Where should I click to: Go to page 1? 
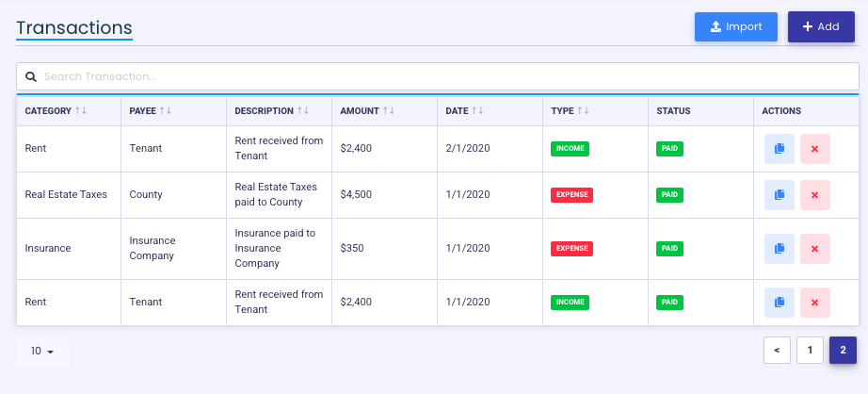(x=810, y=351)
